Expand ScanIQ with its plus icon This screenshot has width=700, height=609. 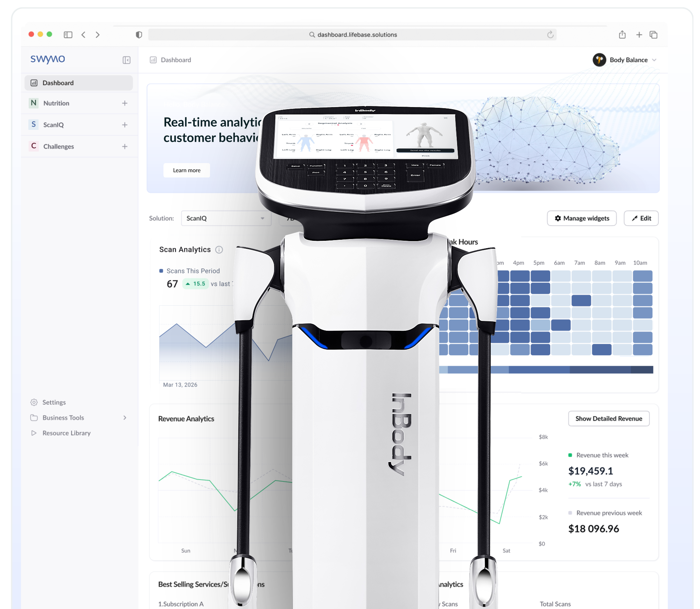tap(125, 125)
